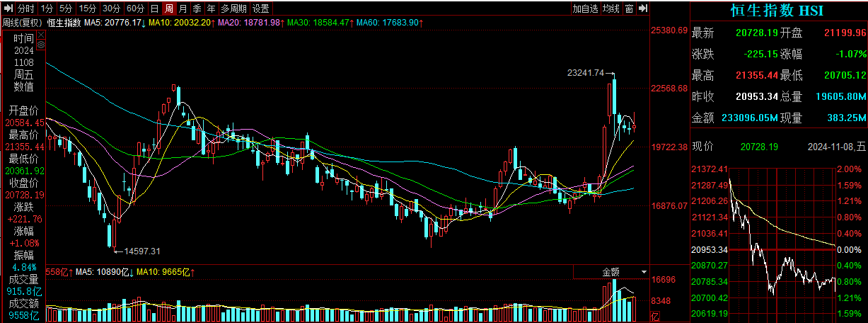Open the 多周期 multi-period view

(233, 8)
